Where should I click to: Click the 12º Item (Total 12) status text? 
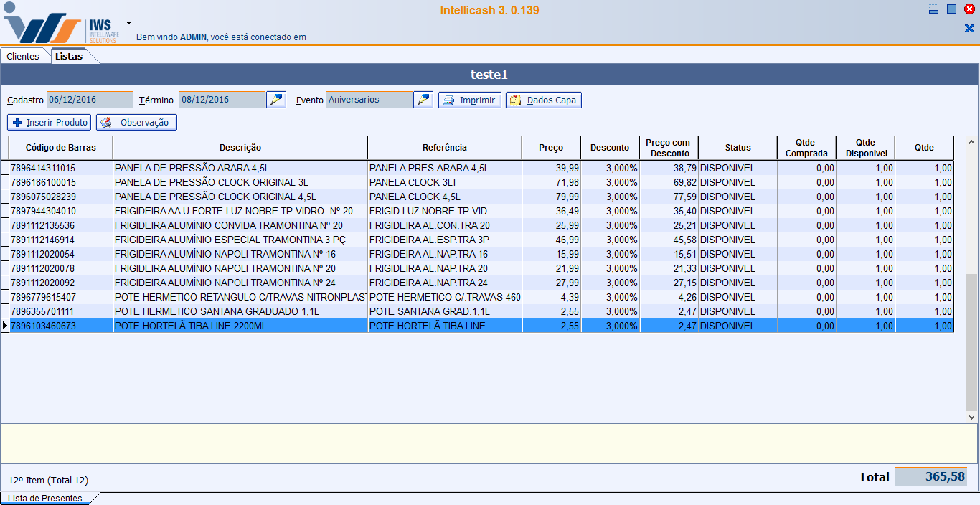pyautogui.click(x=49, y=480)
